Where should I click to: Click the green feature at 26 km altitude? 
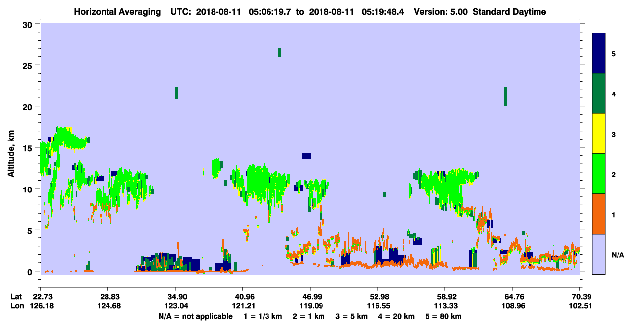pyautogui.click(x=279, y=53)
